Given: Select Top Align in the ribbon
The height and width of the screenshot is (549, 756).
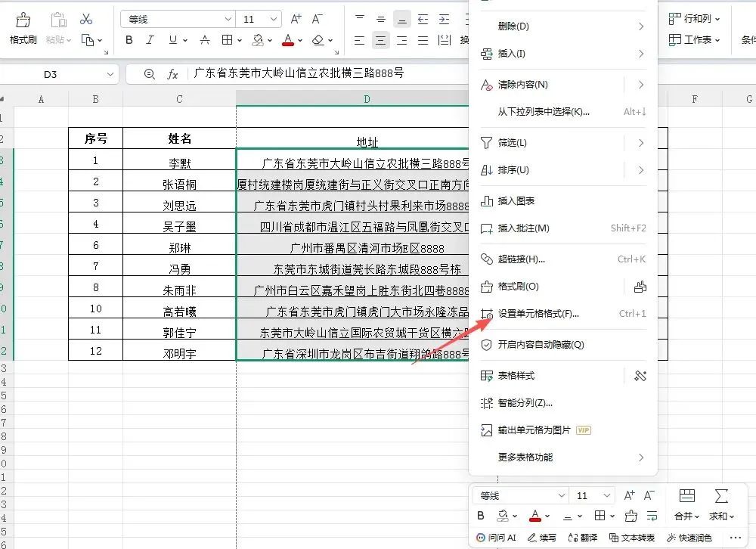Looking at the screenshot, I should [360, 20].
